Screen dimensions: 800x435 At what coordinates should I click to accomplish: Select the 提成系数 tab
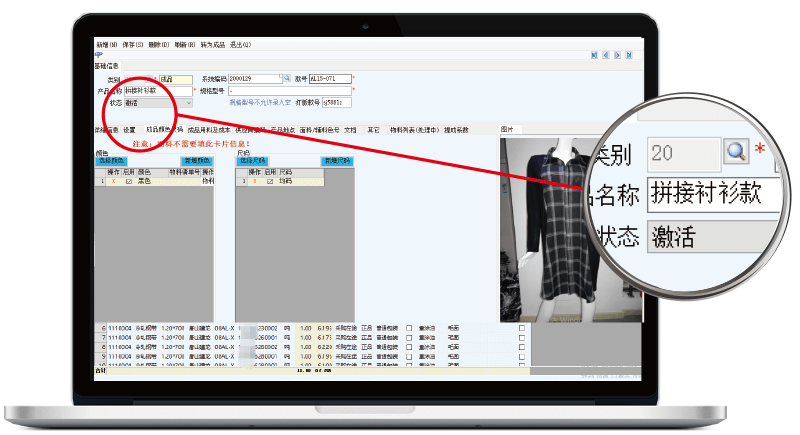456,130
